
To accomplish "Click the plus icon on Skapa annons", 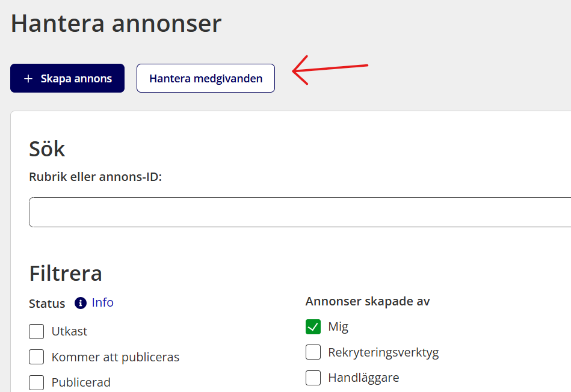I will 28,79.
